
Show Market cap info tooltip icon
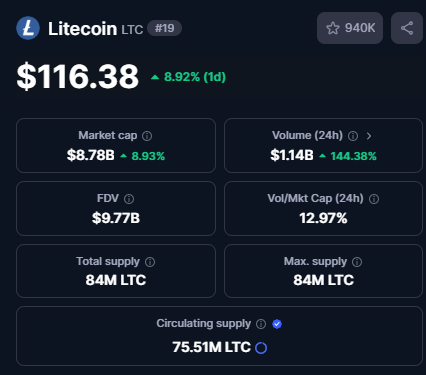click(147, 136)
